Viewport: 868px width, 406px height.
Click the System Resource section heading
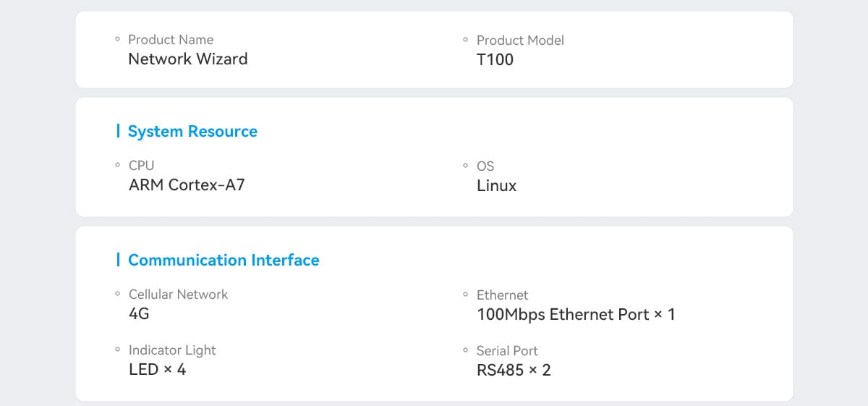pos(192,132)
